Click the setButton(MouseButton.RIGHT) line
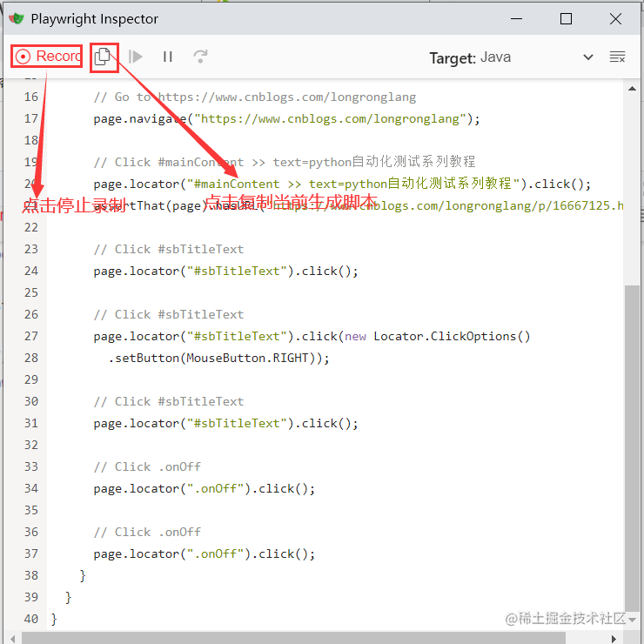The width and height of the screenshot is (644, 644). point(218,359)
